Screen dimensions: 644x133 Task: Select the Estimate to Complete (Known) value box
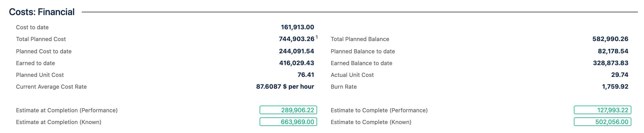click(603, 122)
